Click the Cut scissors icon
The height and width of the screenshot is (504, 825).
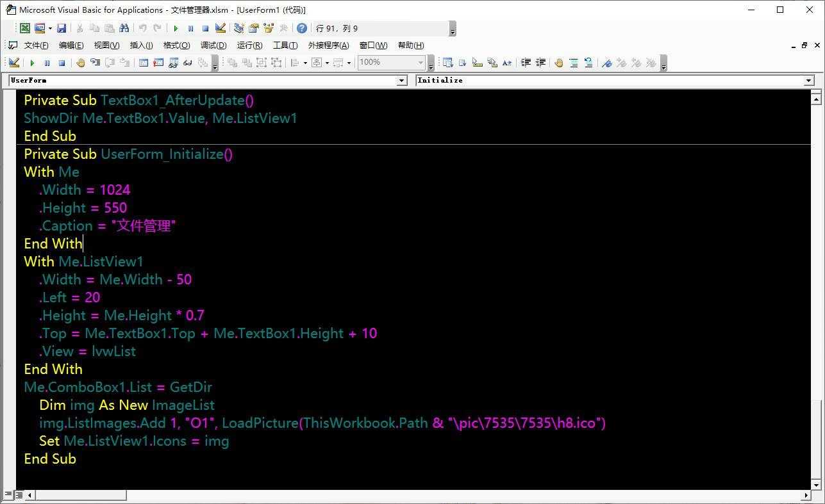tap(79, 28)
